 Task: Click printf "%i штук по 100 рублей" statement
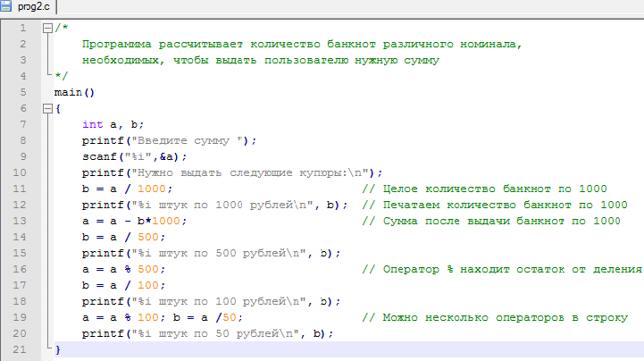coord(211,301)
